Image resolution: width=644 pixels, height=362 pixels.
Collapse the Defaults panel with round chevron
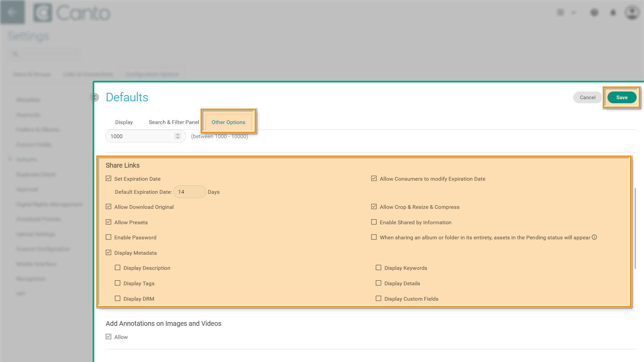tap(95, 98)
